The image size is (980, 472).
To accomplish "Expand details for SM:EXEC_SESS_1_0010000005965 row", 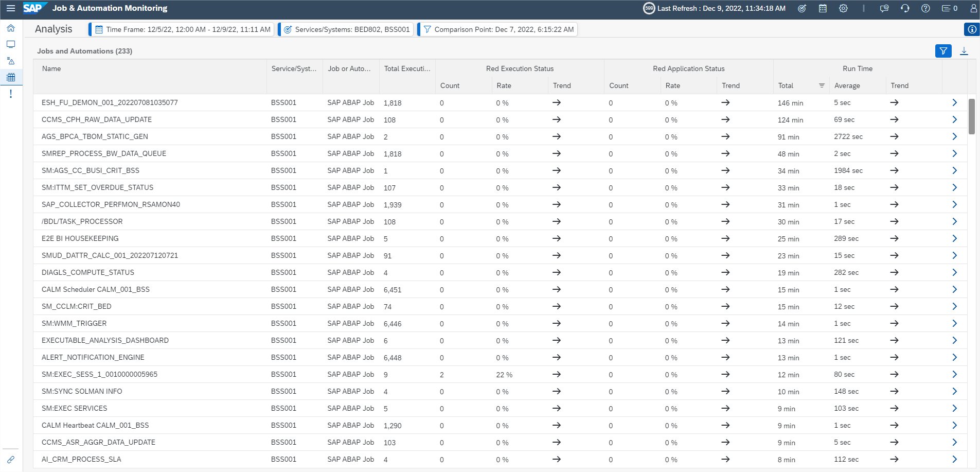I will (954, 374).
